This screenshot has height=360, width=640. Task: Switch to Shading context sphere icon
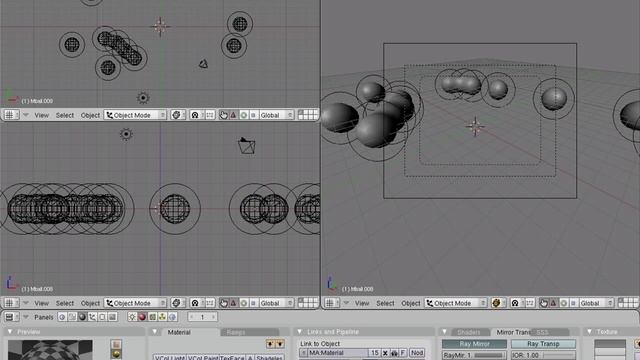(82, 317)
